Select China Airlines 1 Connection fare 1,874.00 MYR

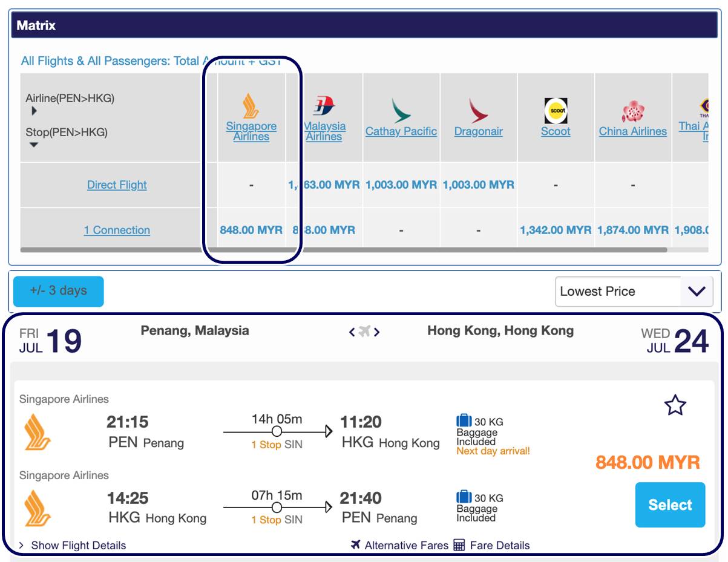click(x=633, y=230)
